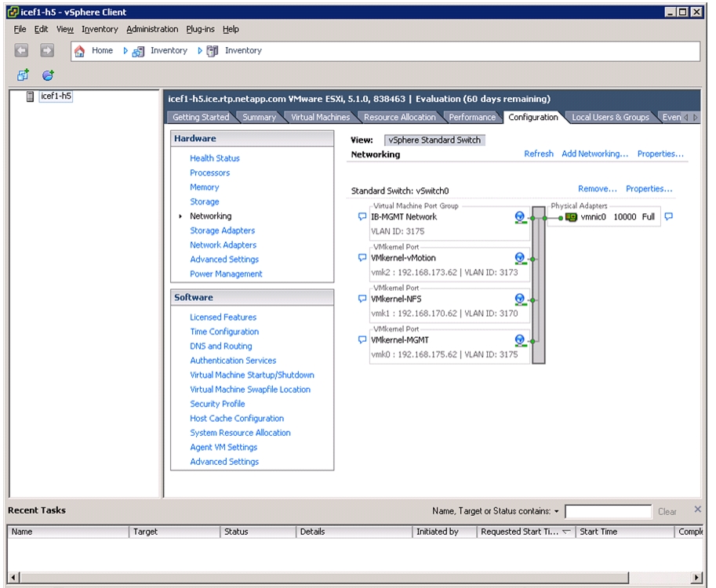Click scrollbar left arrow in Recent Tasks
Image resolution: width=716 pixels, height=588 pixels.
[x=13, y=578]
